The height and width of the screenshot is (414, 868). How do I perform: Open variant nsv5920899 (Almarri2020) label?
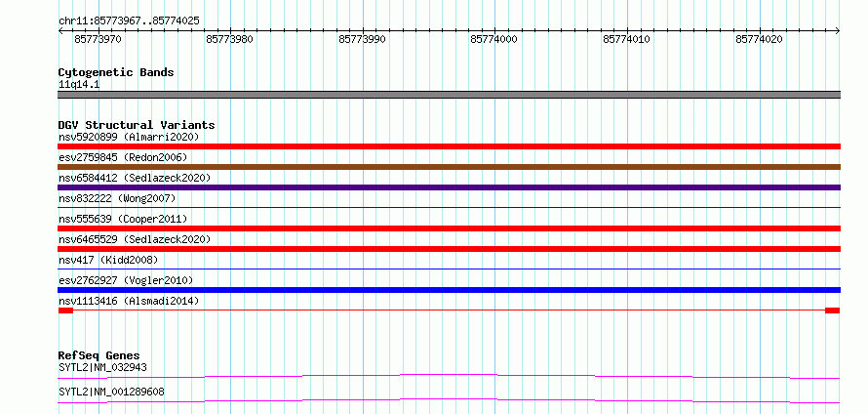coord(129,137)
